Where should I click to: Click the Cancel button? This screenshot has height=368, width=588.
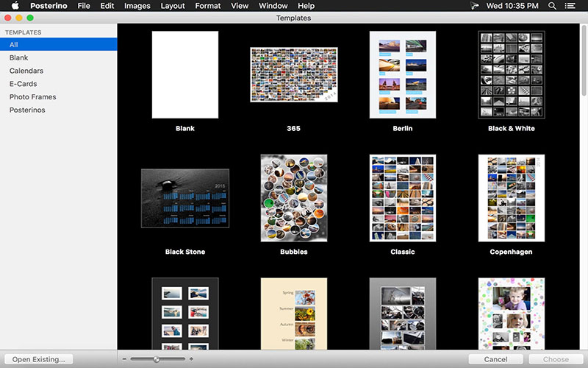pyautogui.click(x=495, y=359)
